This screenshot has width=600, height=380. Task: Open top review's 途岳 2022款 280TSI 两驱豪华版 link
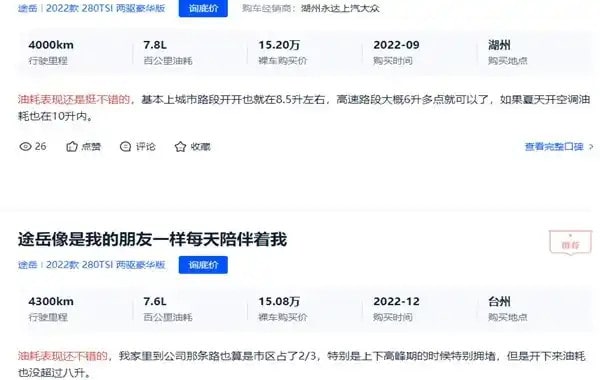coord(91,8)
